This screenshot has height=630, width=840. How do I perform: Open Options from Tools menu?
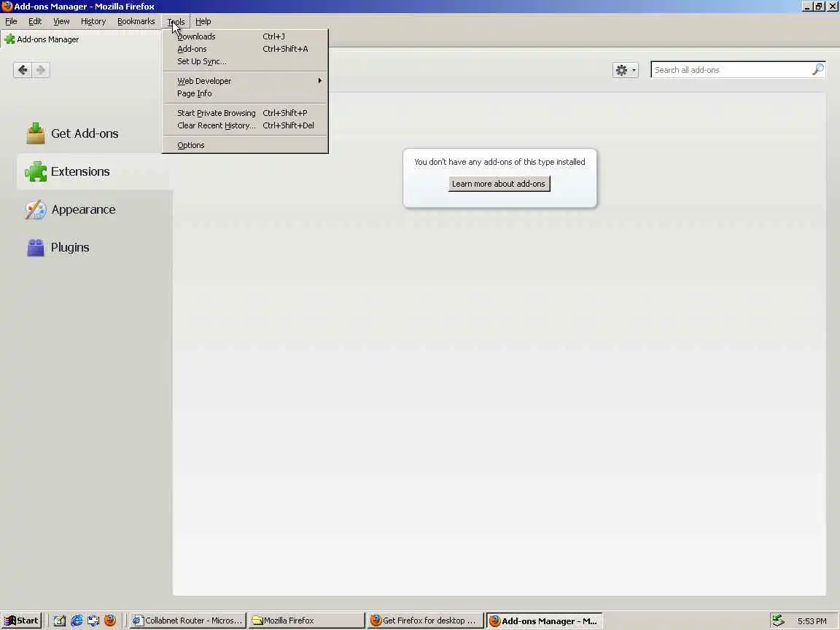click(x=245, y=145)
